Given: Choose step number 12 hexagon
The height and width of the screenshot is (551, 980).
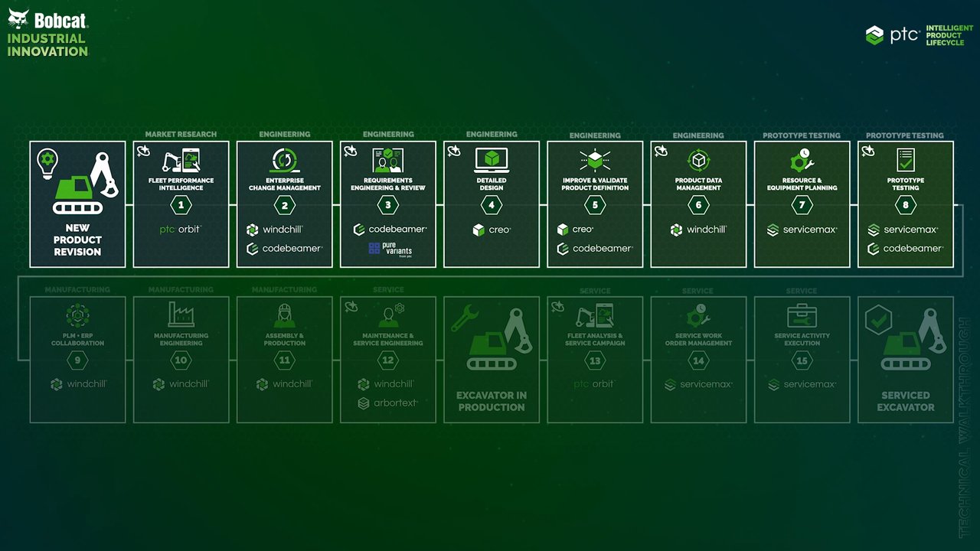Looking at the screenshot, I should point(388,360).
